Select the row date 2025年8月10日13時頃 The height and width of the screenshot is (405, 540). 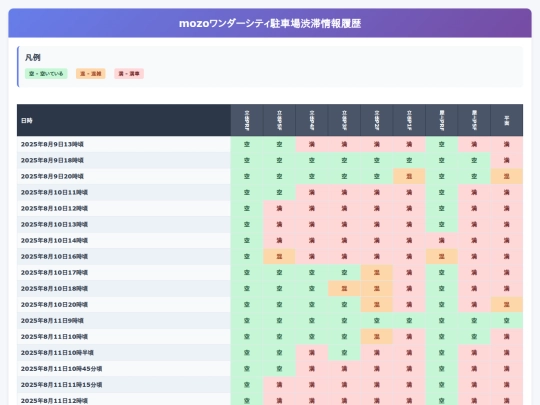click(x=54, y=225)
